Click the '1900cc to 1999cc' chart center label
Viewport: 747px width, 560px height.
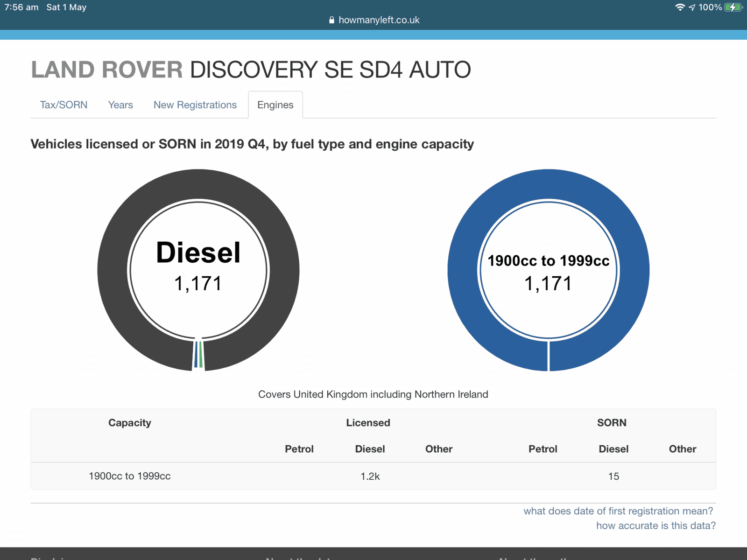[x=549, y=260]
